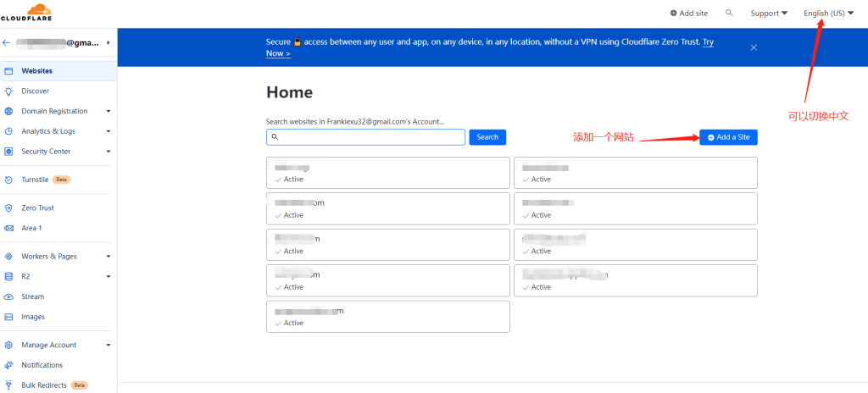Click the website search input field

click(365, 137)
